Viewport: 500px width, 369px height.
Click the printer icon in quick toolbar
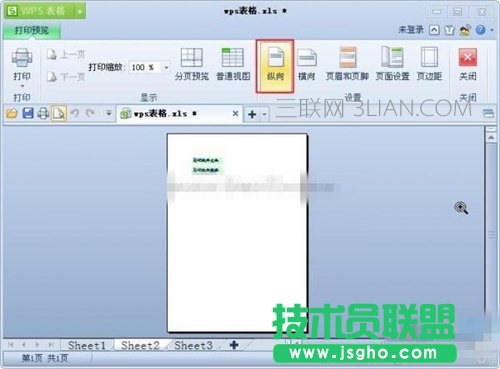point(43,114)
